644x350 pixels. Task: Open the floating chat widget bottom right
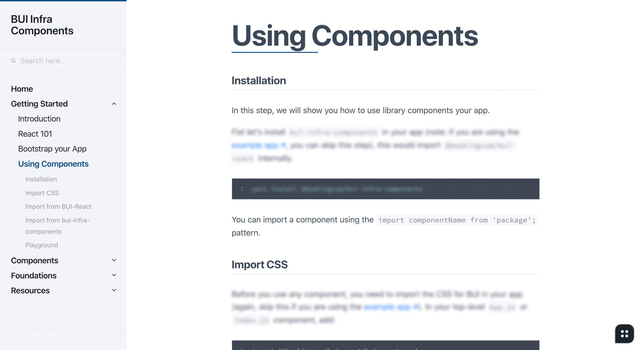pyautogui.click(x=624, y=334)
